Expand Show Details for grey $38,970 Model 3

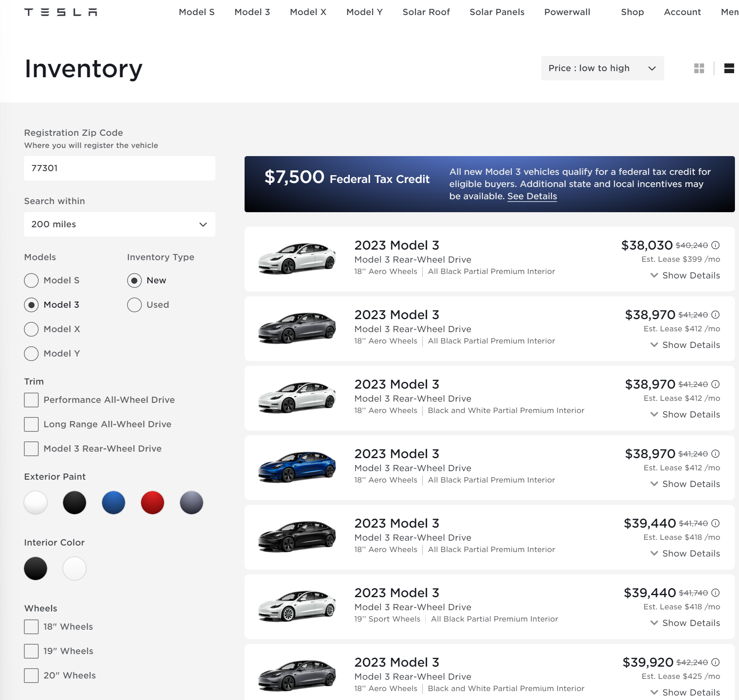(685, 345)
